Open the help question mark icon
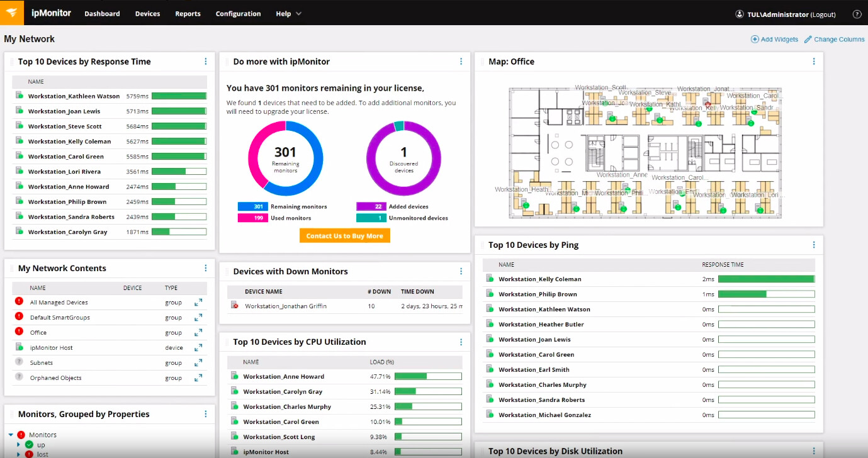868x458 pixels. [857, 14]
